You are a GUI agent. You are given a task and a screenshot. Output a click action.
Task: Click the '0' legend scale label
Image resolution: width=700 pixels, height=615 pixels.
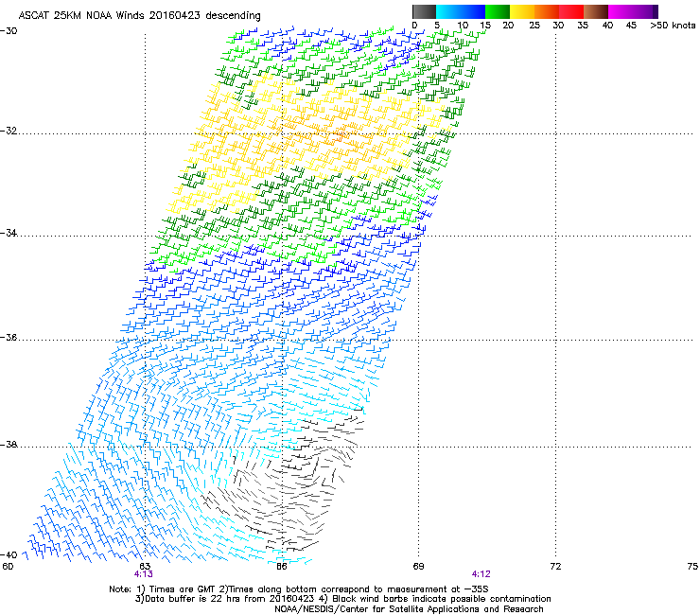(x=414, y=26)
